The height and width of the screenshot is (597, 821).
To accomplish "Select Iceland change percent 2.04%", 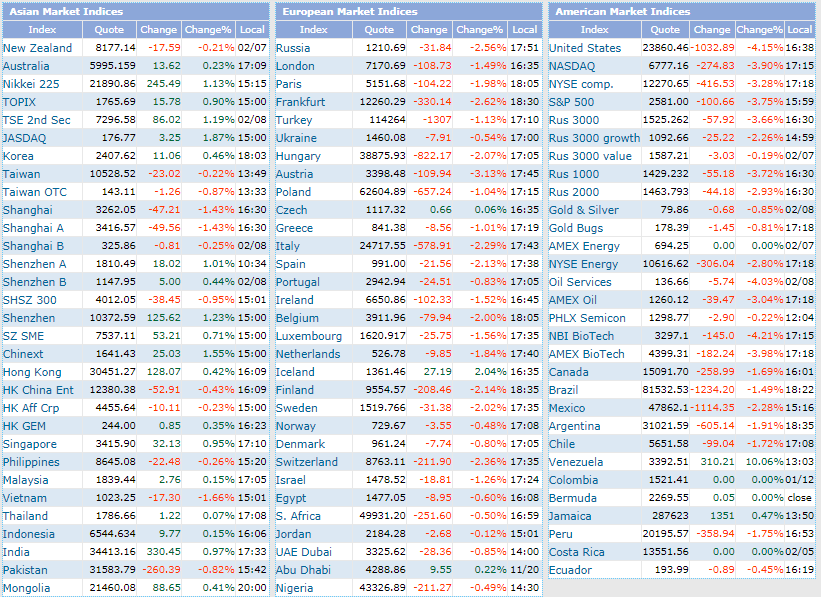I will click(490, 372).
